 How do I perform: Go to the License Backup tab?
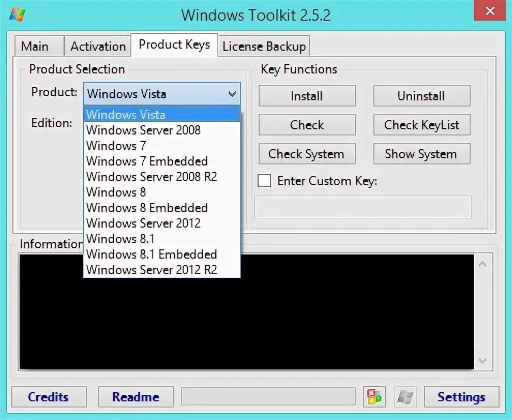(264, 46)
